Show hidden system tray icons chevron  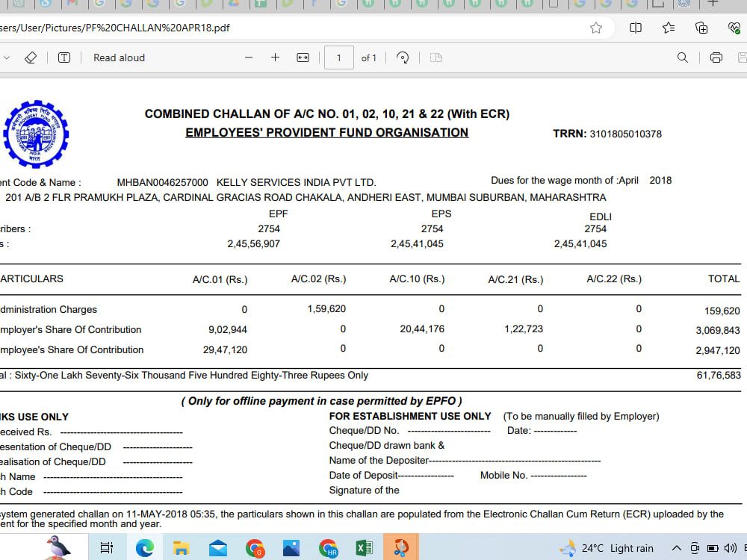tap(677, 548)
